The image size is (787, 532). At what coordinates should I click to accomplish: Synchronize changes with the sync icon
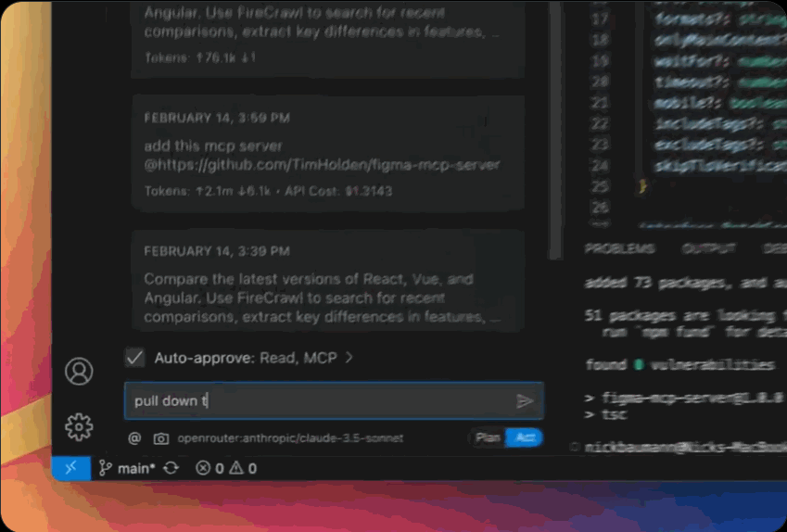tap(171, 468)
